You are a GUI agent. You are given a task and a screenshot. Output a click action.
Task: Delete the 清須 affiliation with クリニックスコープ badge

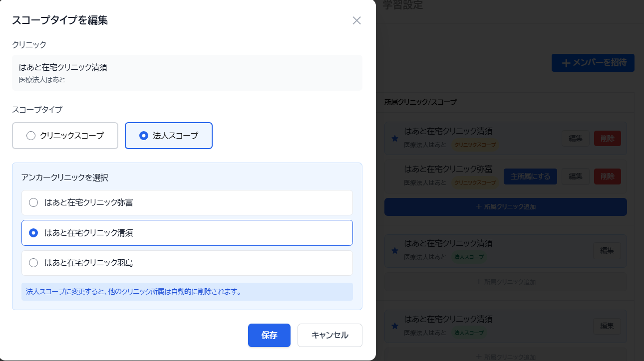(x=607, y=139)
